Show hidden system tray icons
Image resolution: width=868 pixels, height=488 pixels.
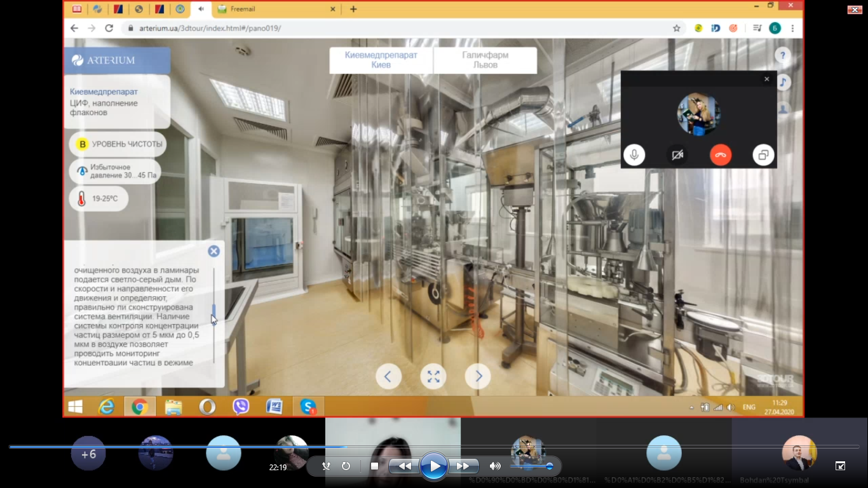pos(691,407)
